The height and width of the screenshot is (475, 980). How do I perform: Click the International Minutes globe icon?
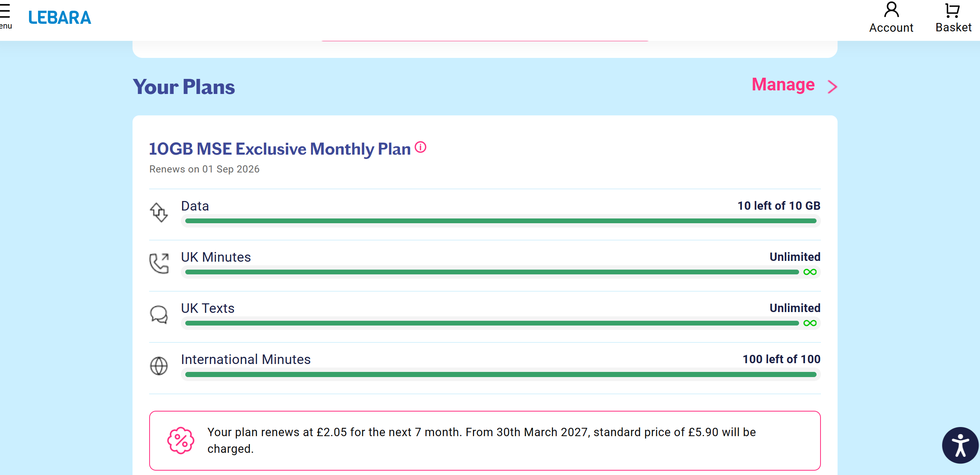tap(159, 366)
